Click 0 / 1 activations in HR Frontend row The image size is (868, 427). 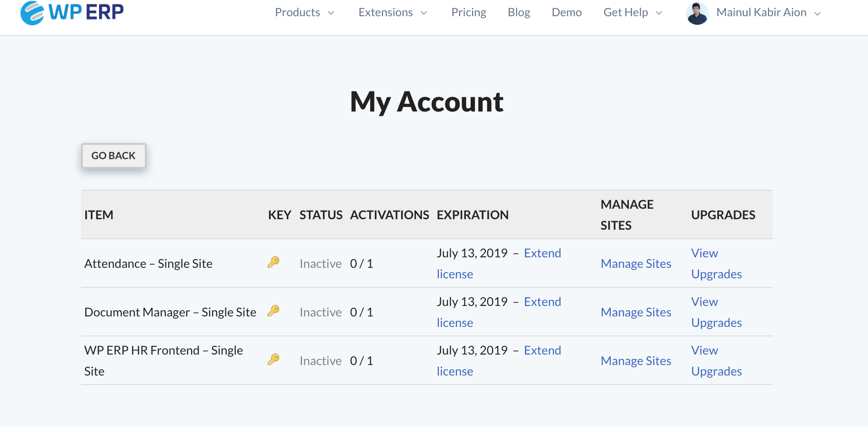pyautogui.click(x=362, y=361)
